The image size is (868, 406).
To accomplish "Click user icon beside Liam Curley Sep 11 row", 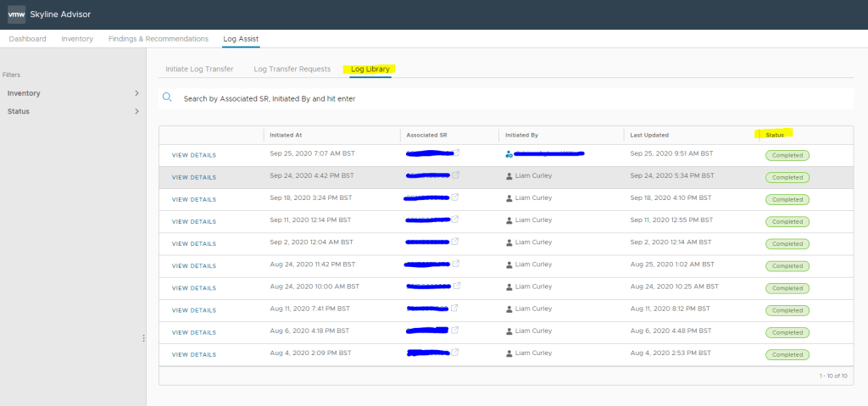I will point(509,220).
